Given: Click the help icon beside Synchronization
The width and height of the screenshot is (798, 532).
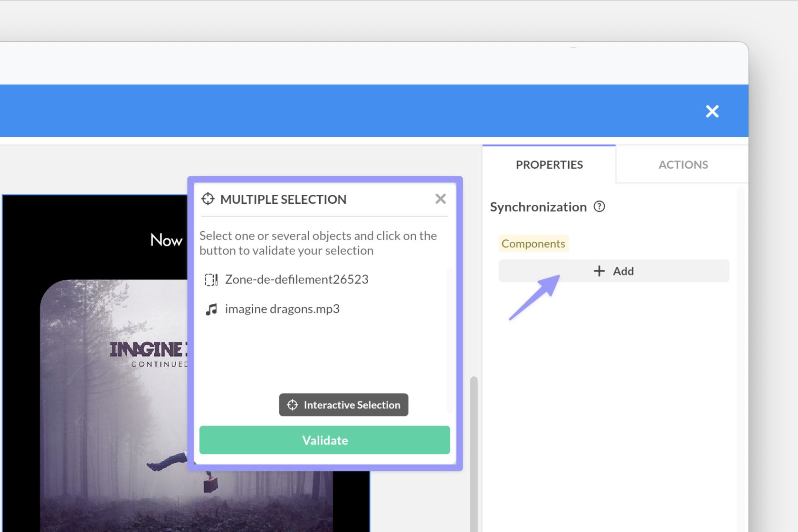Looking at the screenshot, I should coord(599,207).
